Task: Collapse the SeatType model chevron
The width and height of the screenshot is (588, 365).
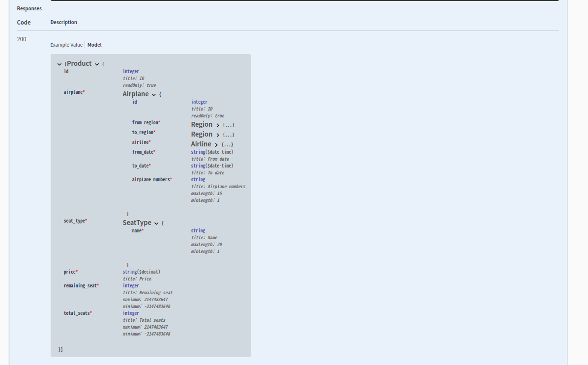Action: click(x=156, y=224)
